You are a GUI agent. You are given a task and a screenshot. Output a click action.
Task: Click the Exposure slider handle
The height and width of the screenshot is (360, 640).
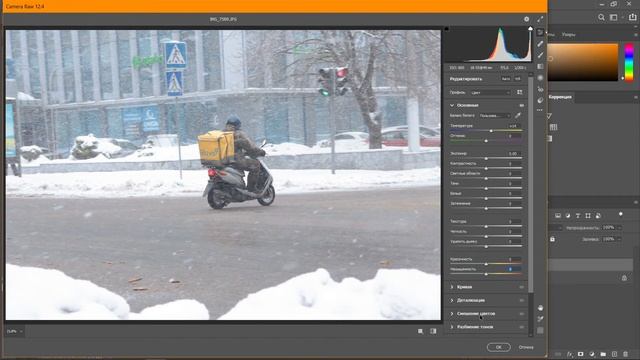point(486,158)
